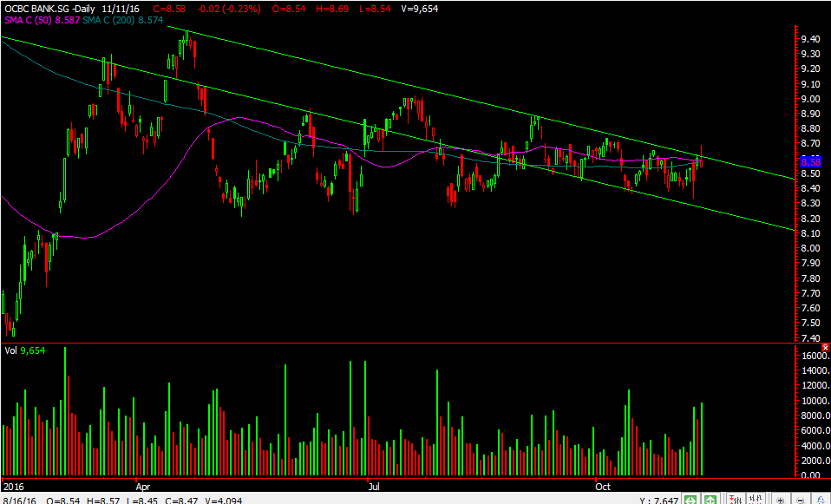Click the Y : 7.647 cursor readout

pos(658,500)
